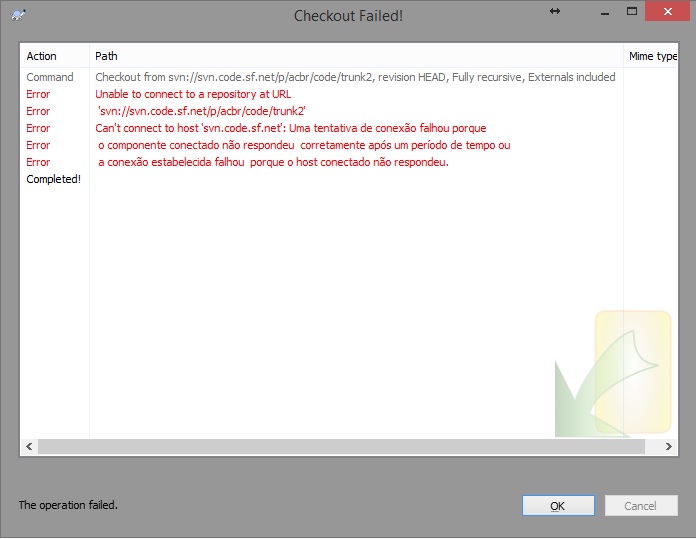
Task: Select 'o componente conectado não respondeu' line
Action: (304, 145)
